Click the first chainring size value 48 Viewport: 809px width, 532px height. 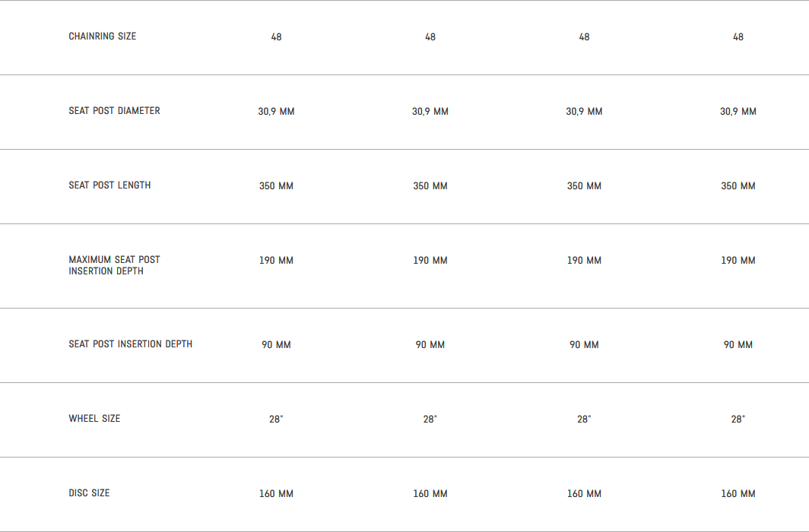tap(276, 37)
